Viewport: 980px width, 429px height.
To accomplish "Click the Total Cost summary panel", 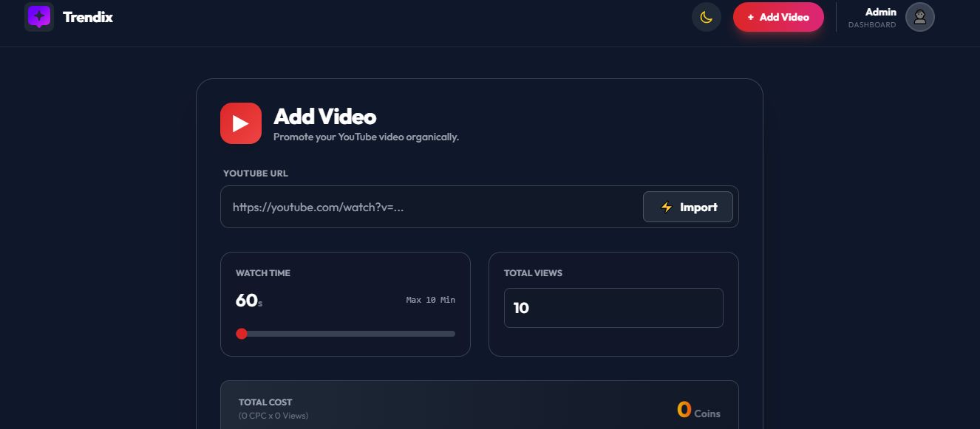I will point(480,405).
